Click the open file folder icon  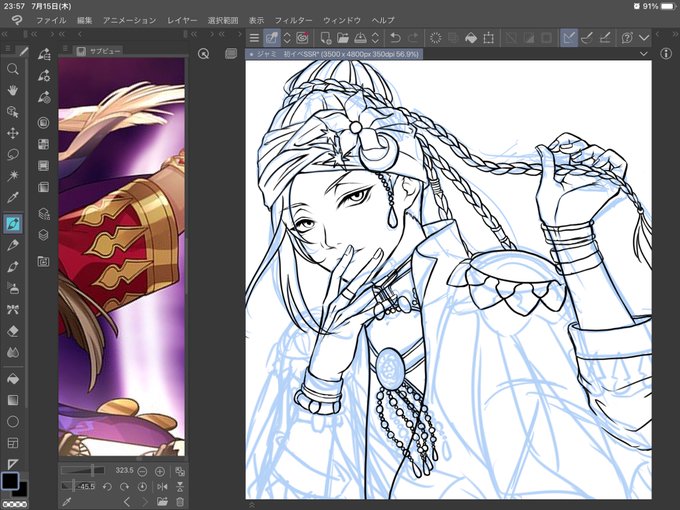(x=343, y=38)
